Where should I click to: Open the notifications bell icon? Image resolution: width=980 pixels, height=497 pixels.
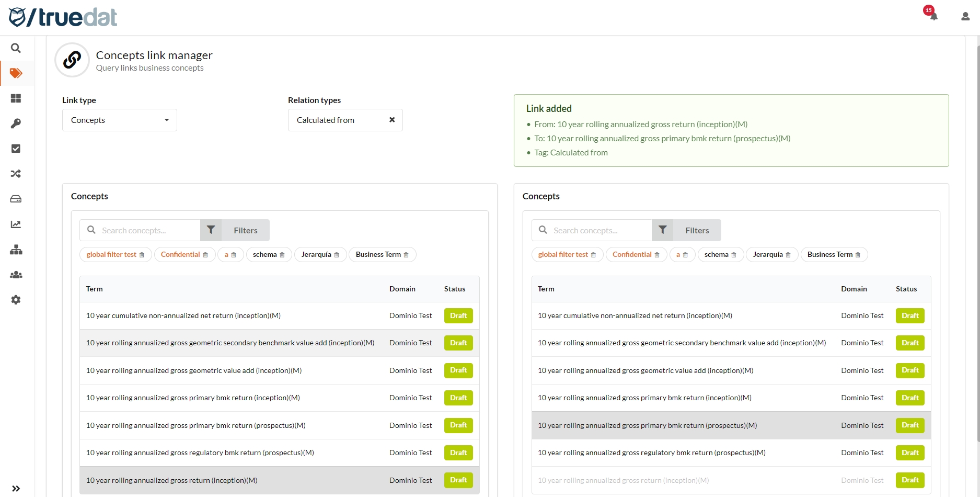point(933,16)
